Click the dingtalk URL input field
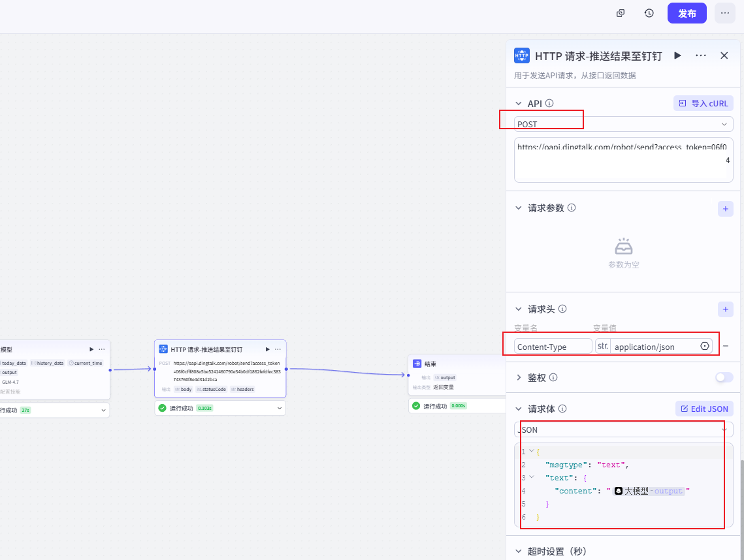This screenshot has height=560, width=744. click(623, 160)
